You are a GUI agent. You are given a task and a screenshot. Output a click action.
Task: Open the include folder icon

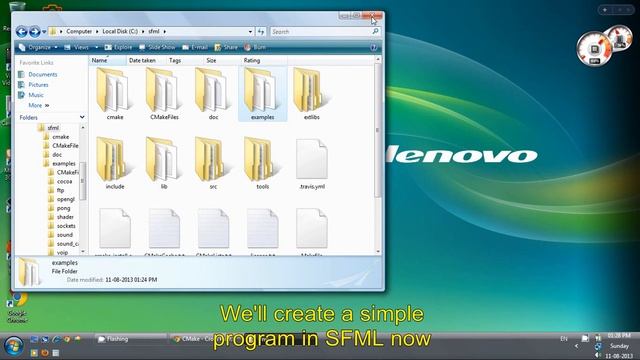coord(114,160)
